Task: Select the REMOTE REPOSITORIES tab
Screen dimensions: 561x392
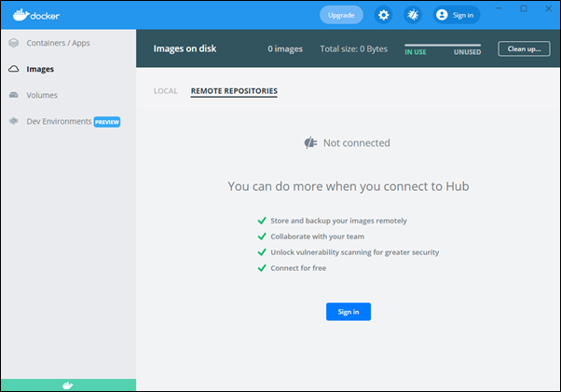Action: 234,91
